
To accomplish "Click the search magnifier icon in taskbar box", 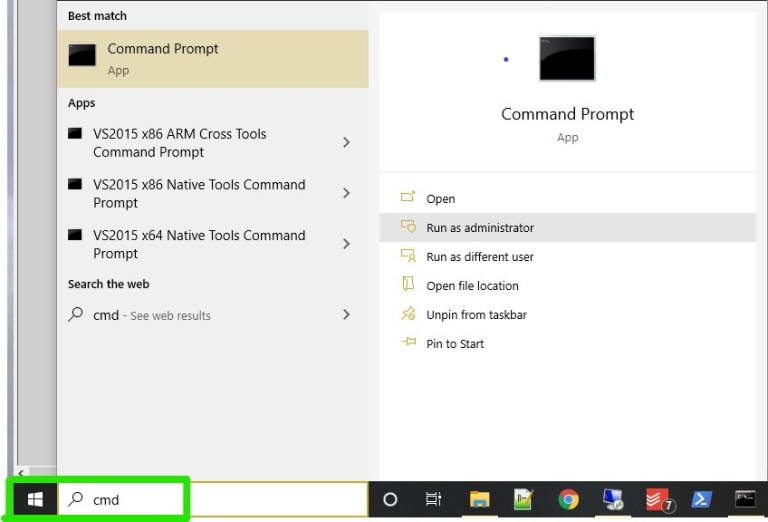I will (75, 499).
